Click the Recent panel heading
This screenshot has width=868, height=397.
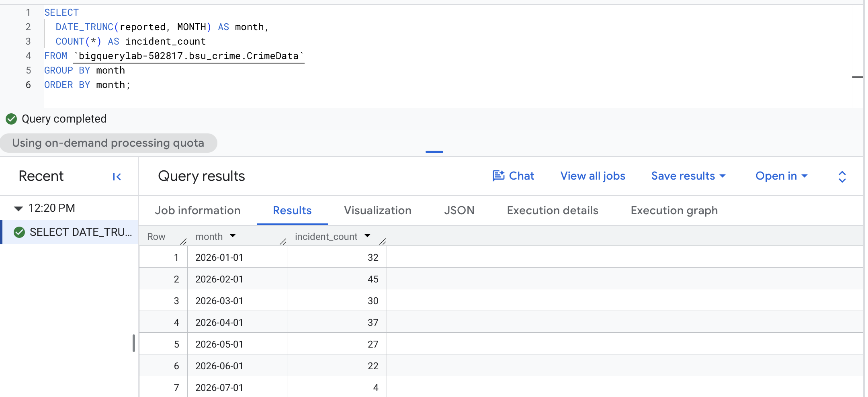(x=41, y=176)
